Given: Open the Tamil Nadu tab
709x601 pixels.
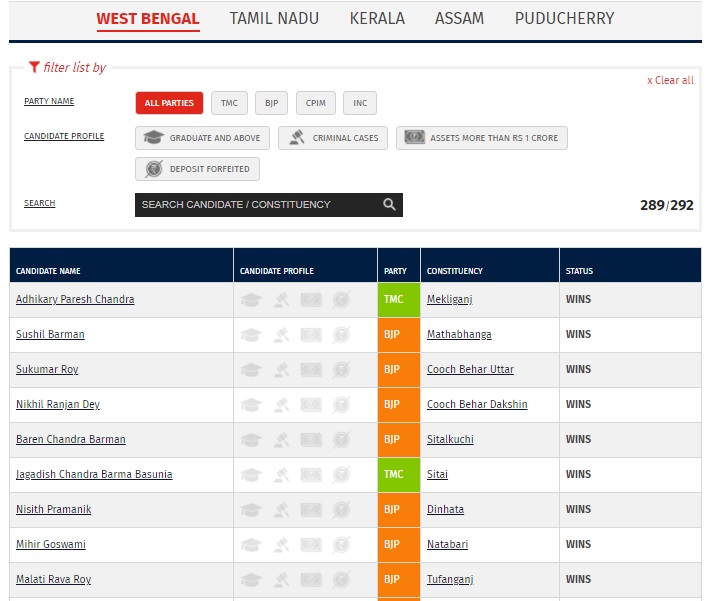Looking at the screenshot, I should (x=274, y=19).
